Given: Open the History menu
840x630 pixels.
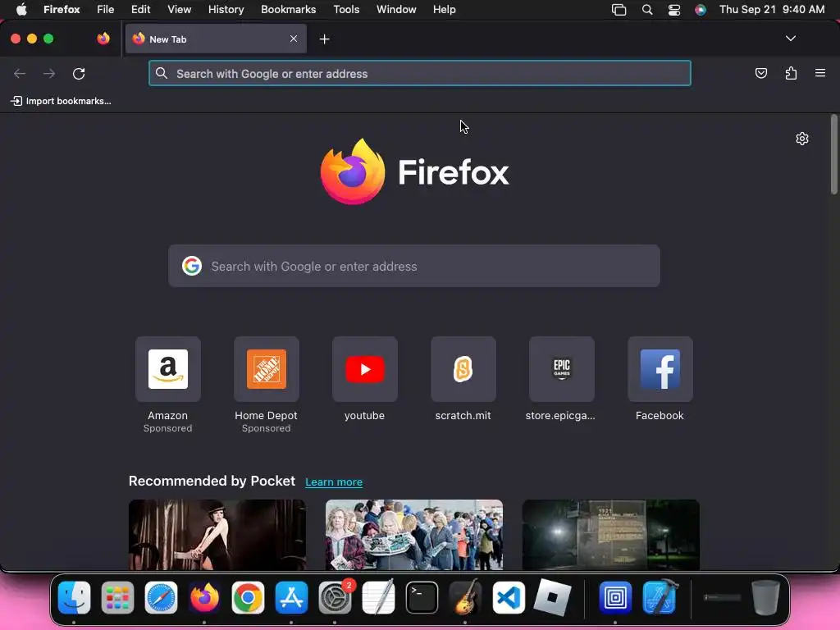Looking at the screenshot, I should point(226,10).
